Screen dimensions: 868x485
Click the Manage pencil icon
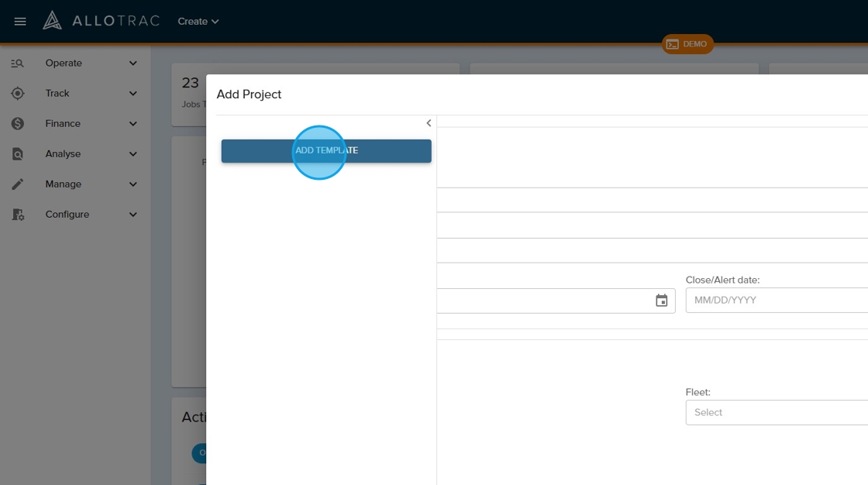pos(18,184)
